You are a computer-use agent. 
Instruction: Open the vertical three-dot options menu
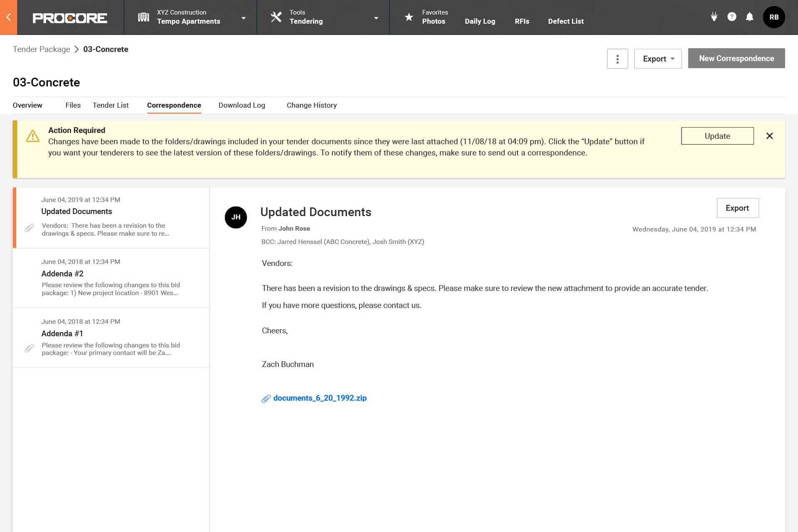617,59
